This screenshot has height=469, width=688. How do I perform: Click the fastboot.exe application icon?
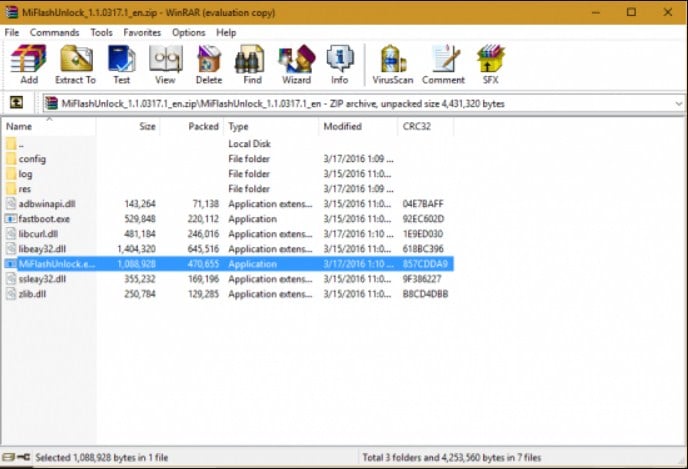coord(11,218)
